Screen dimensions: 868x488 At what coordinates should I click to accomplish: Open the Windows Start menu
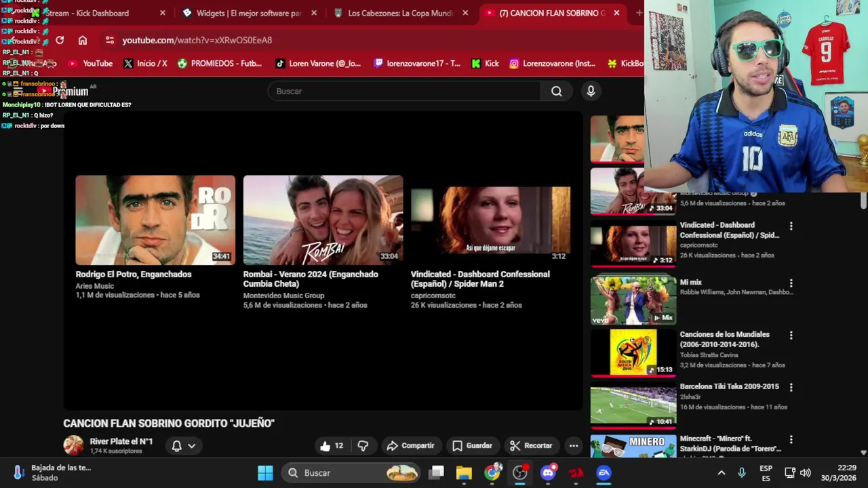[265, 473]
